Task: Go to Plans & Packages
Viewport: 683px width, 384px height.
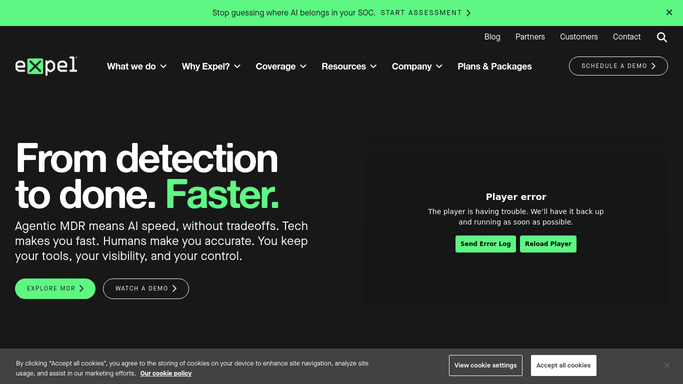Action: click(494, 67)
